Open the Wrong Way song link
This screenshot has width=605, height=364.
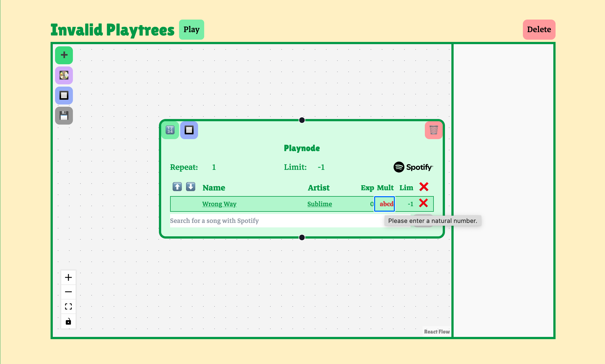[219, 204]
